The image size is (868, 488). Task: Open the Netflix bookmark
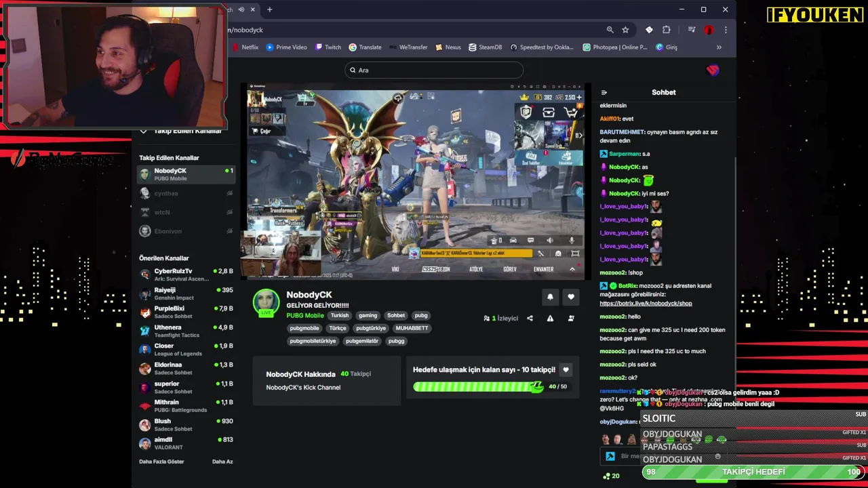click(245, 47)
